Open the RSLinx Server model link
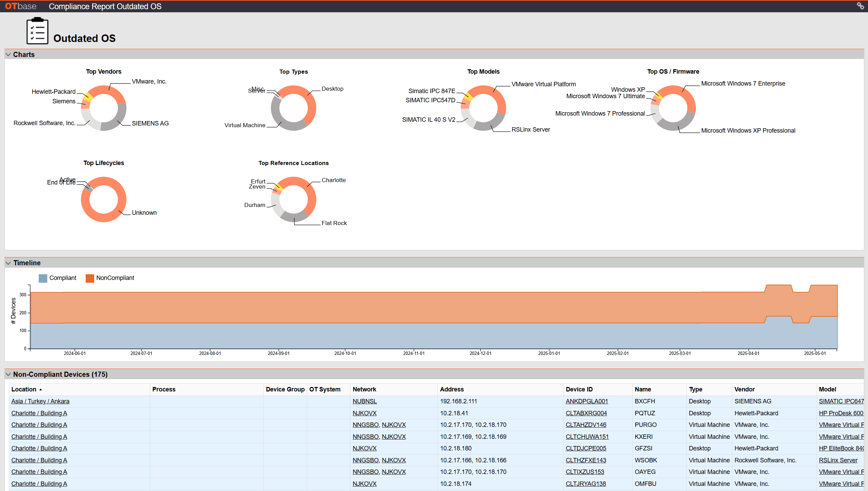868x491 pixels. tap(838, 460)
